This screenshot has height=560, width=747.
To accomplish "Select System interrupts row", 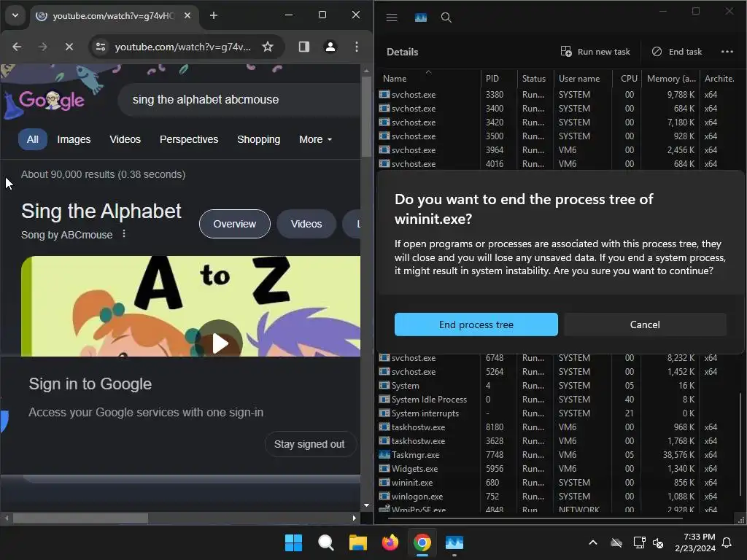I will point(557,413).
